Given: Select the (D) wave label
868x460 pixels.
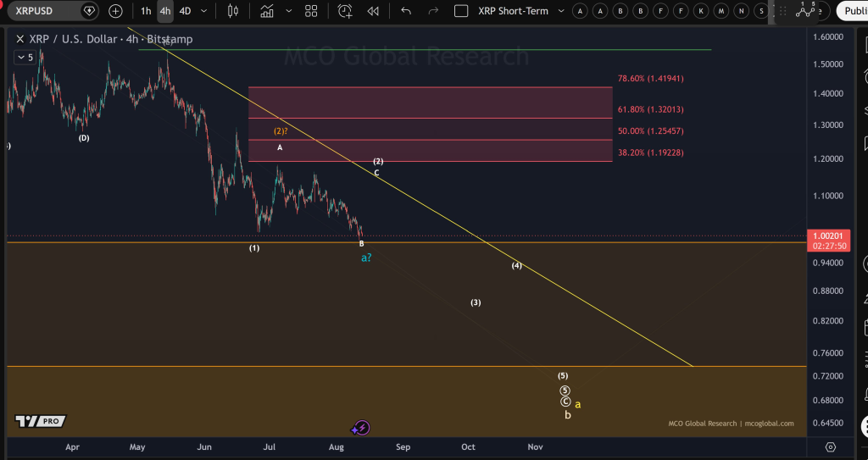Looking at the screenshot, I should click(84, 138).
